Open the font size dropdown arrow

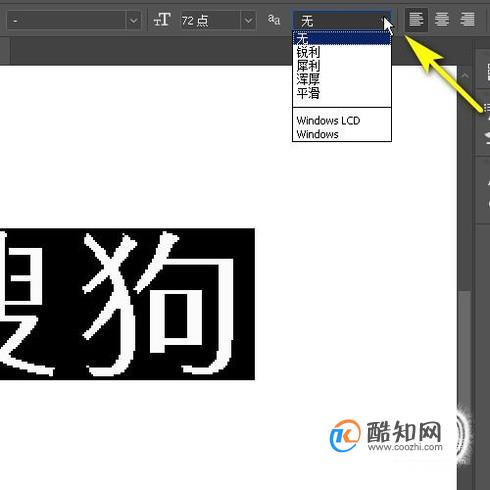click(x=248, y=21)
